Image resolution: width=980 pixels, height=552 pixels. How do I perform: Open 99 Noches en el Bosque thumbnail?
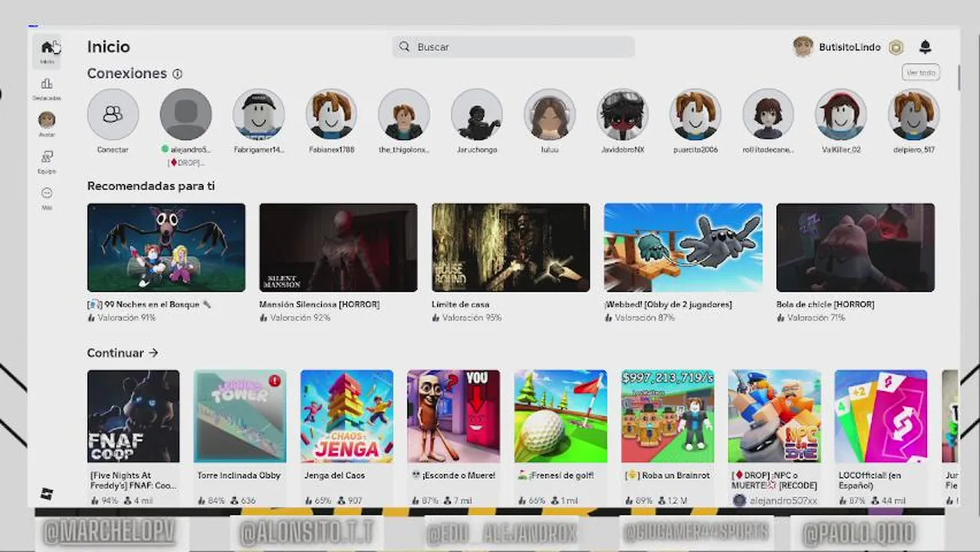tap(166, 248)
